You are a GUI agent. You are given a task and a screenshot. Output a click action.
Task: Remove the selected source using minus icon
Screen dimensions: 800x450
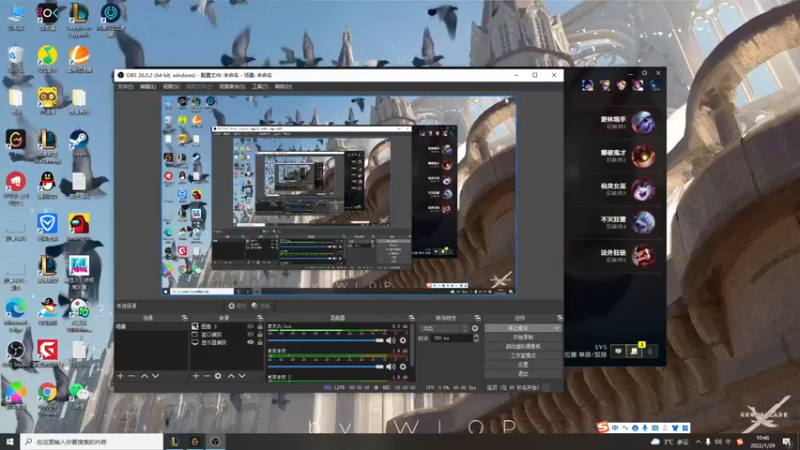point(207,376)
